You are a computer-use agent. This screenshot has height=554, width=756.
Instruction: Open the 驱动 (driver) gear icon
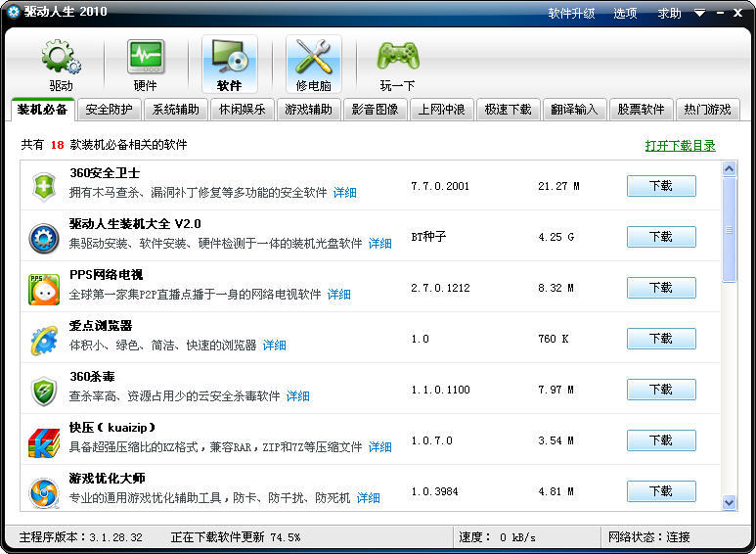coord(61,59)
